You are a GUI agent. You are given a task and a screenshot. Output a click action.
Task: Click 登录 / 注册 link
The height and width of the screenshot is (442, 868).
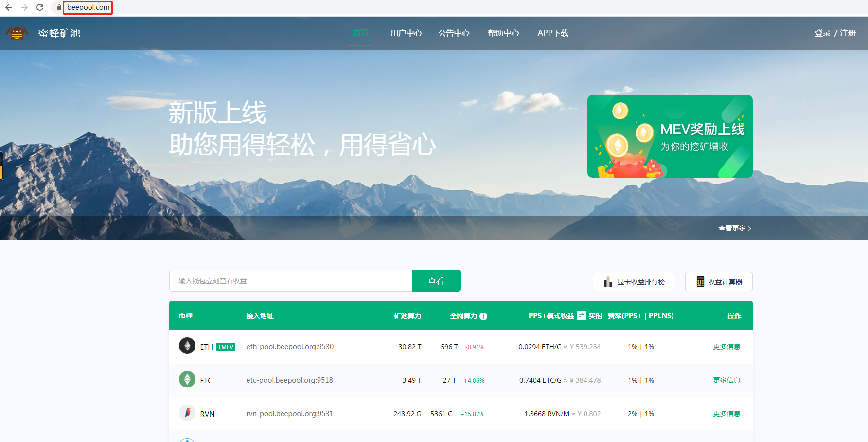(835, 33)
